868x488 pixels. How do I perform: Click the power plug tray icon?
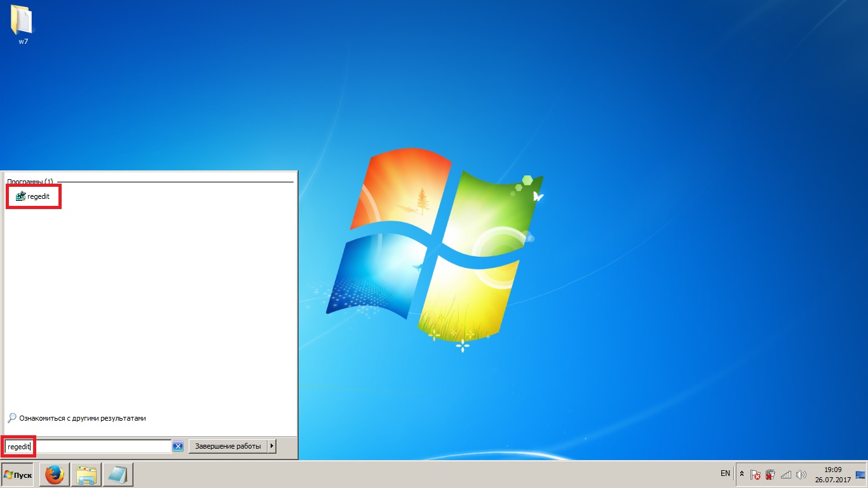770,474
